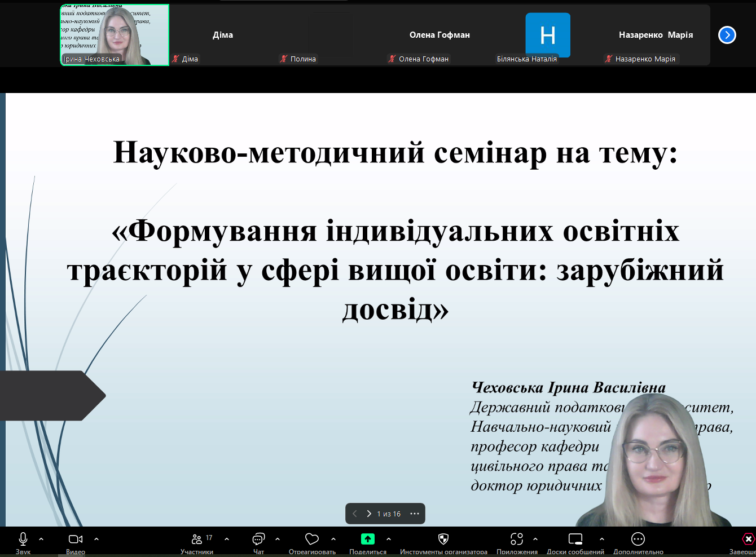This screenshot has width=756, height=557.
Task: Click presenter video overlay on the slide
Action: click(x=654, y=460)
